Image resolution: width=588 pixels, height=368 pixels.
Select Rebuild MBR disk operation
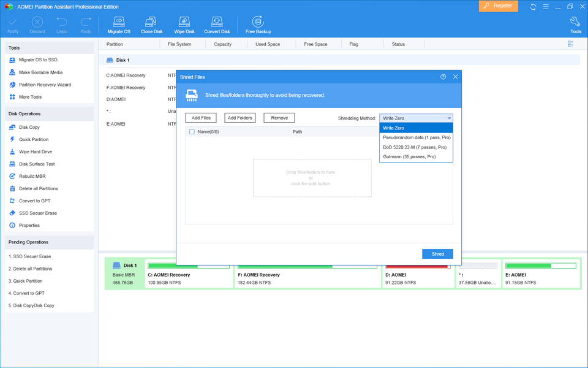32,176
